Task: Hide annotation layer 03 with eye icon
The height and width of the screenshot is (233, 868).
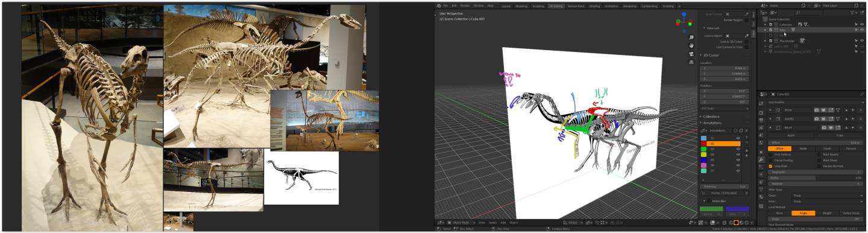Action: 738,149
